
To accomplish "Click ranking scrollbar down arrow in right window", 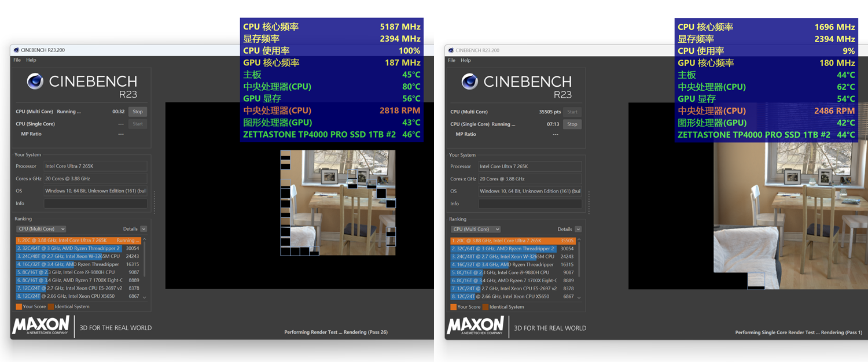I will click(x=579, y=297).
